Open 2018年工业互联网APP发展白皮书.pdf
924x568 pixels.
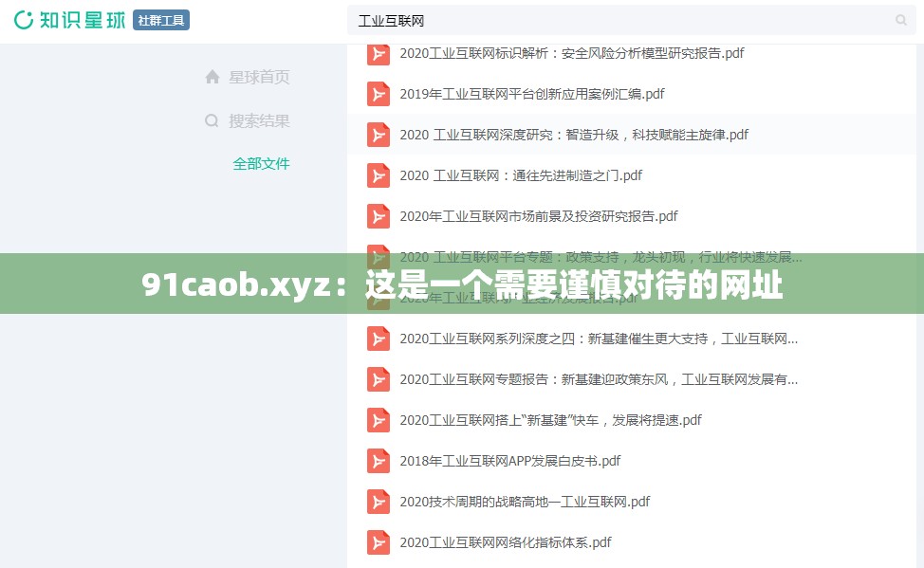point(510,461)
